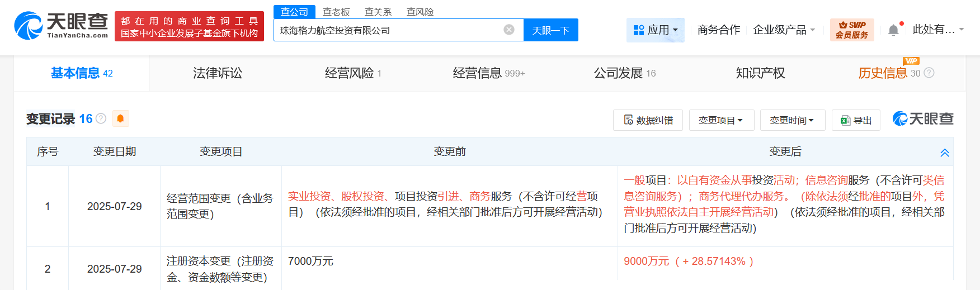Expand the 应用 dropdown menu
The image size is (980, 290).
655,30
